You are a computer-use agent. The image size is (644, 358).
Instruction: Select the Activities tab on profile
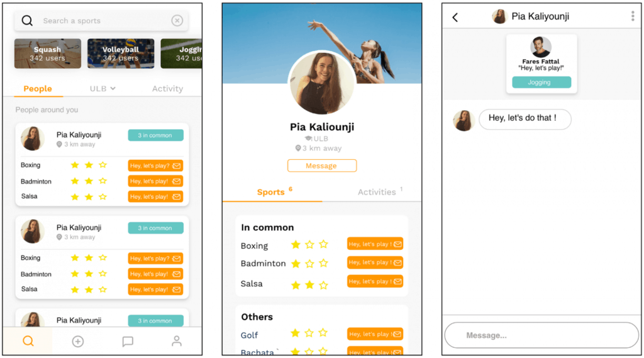coord(377,192)
